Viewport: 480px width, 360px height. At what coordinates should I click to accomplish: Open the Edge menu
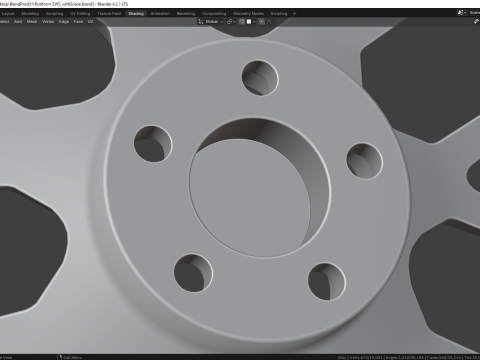coord(64,22)
